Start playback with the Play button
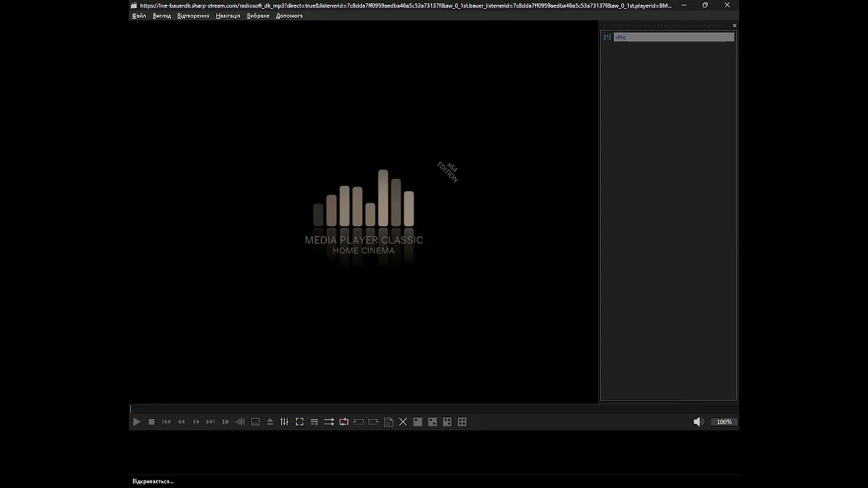 click(136, 422)
